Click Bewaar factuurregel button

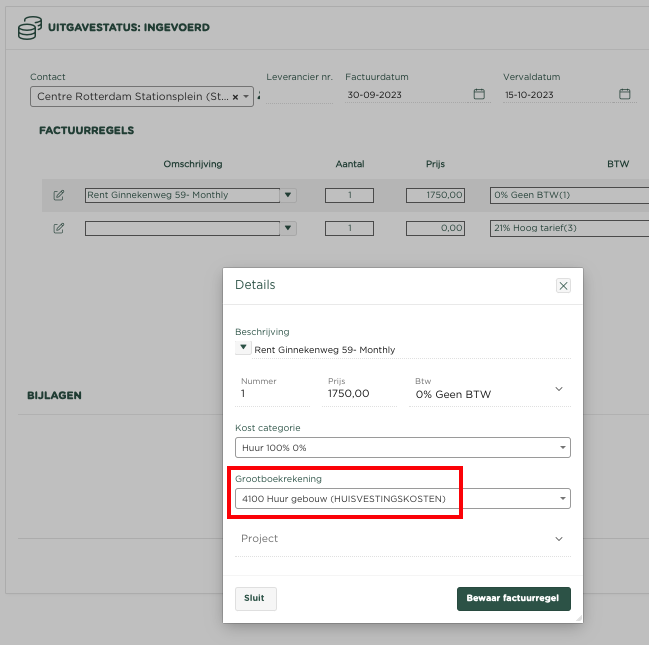coord(513,598)
